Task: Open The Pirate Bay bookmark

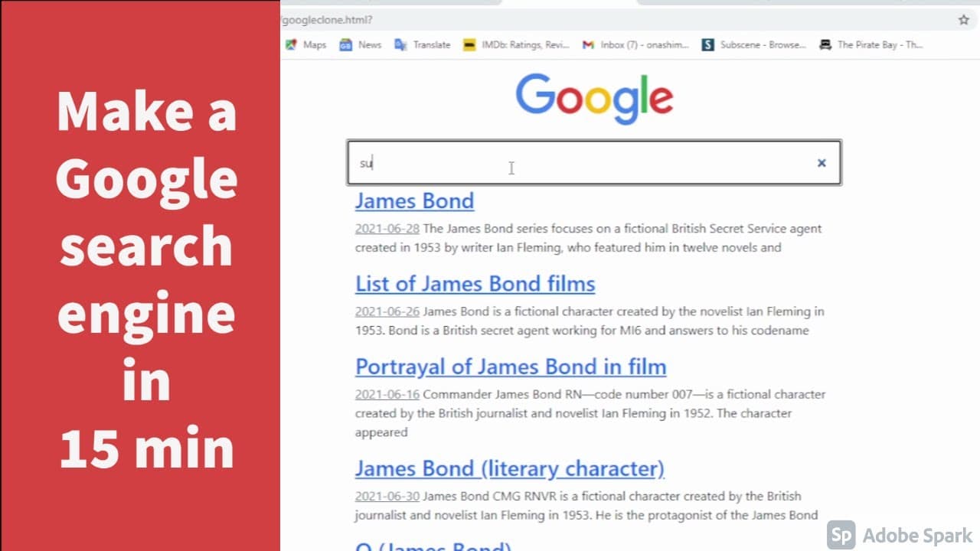Action: [871, 44]
